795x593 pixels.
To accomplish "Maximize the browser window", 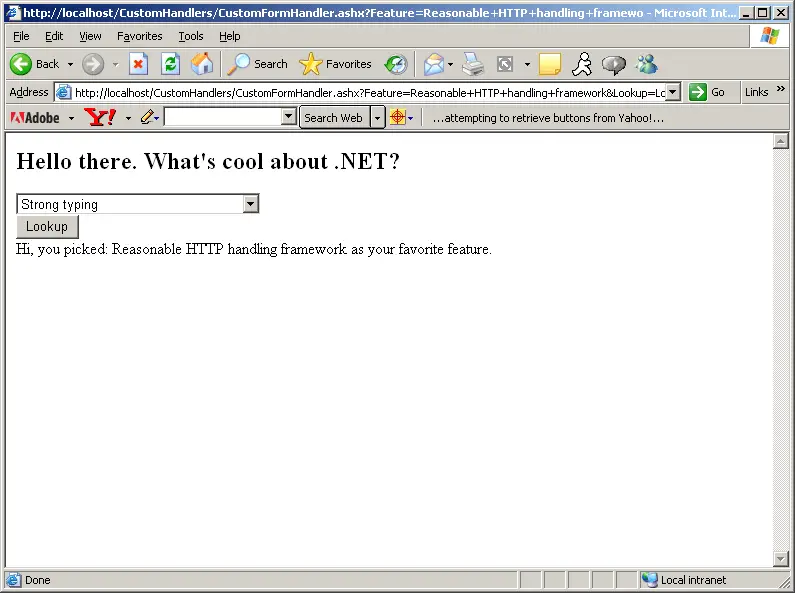I will click(x=763, y=13).
